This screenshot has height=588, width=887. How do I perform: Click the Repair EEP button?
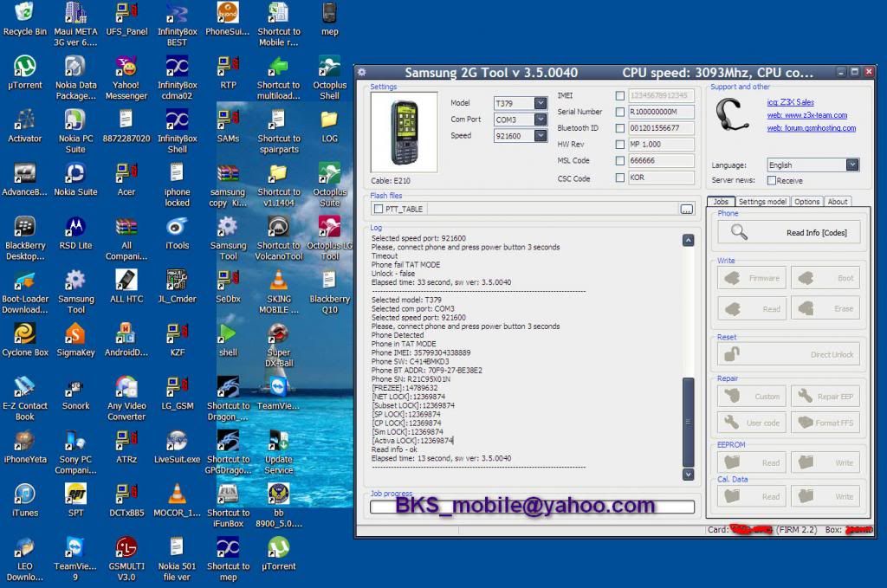click(x=825, y=397)
